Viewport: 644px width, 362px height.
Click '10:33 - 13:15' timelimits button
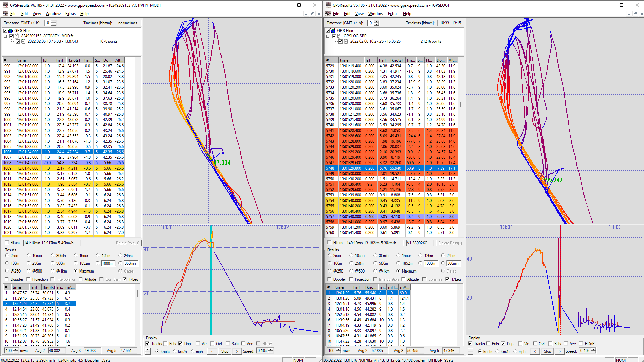tap(450, 23)
